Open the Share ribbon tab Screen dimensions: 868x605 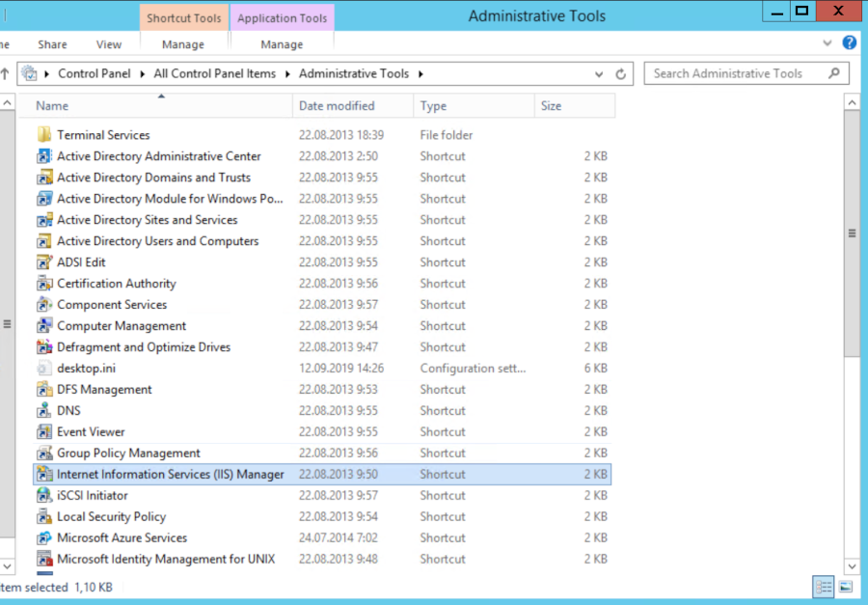point(52,44)
